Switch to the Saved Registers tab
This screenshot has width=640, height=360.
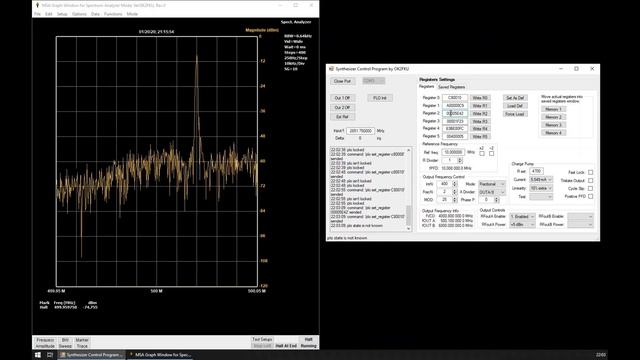coord(451,87)
